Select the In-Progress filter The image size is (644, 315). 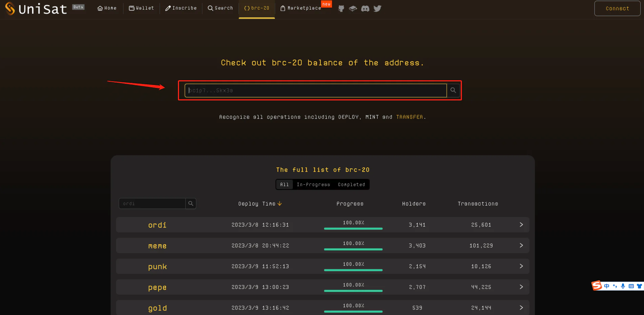click(313, 185)
